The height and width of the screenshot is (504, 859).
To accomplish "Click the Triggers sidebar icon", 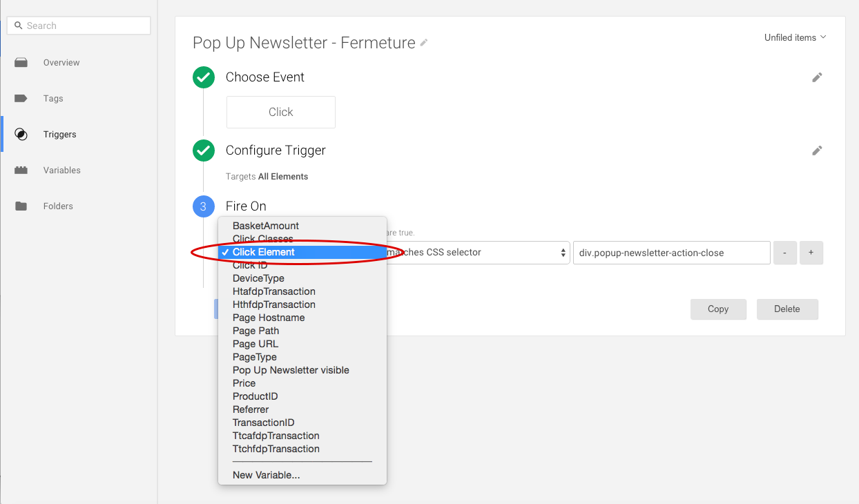I will tap(21, 134).
